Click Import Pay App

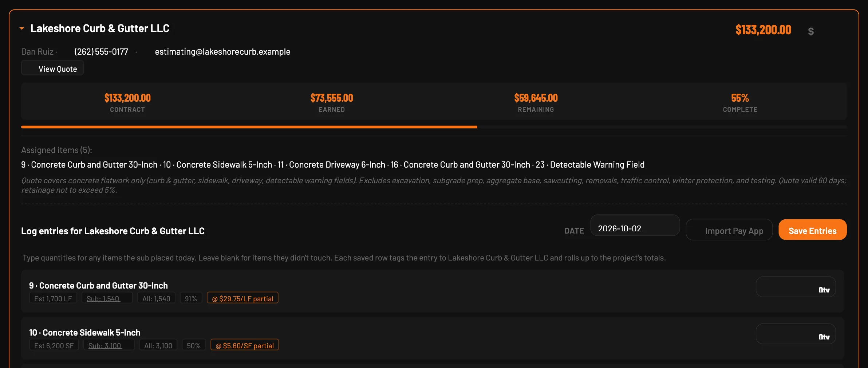coord(729,230)
